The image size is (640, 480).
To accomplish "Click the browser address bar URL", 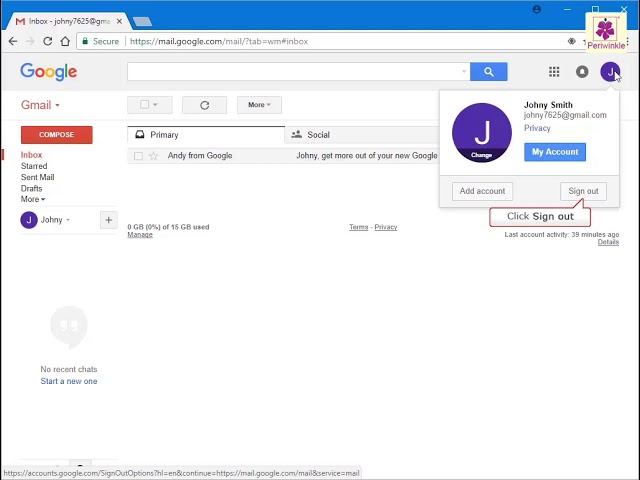I will 219,41.
